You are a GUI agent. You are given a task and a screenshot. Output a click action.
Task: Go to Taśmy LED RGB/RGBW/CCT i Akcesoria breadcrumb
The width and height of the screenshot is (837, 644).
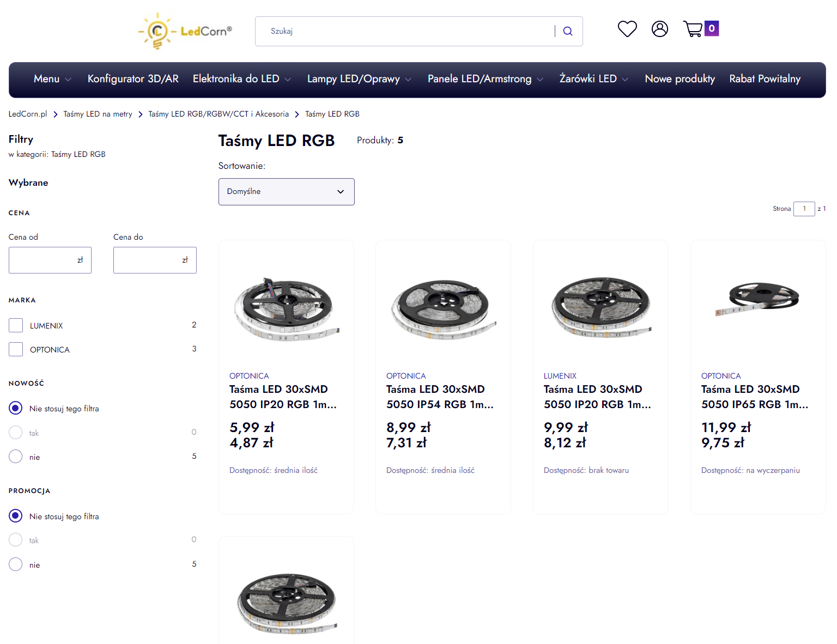pos(219,114)
